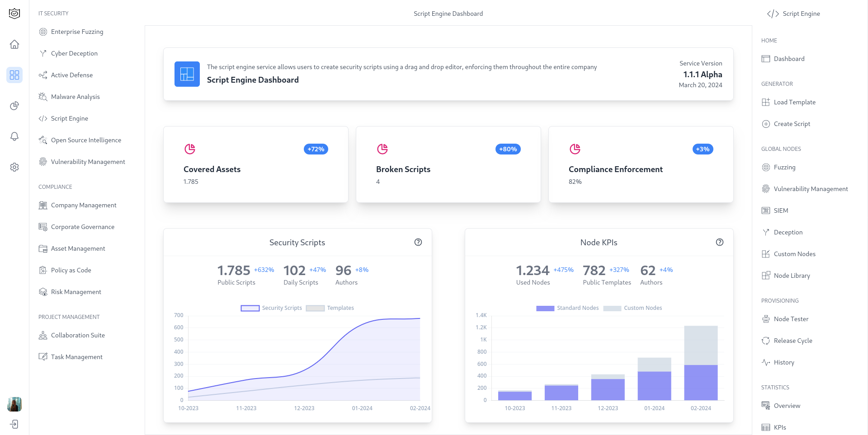Open the notifications bell icon
The image size is (868, 435).
(x=14, y=136)
